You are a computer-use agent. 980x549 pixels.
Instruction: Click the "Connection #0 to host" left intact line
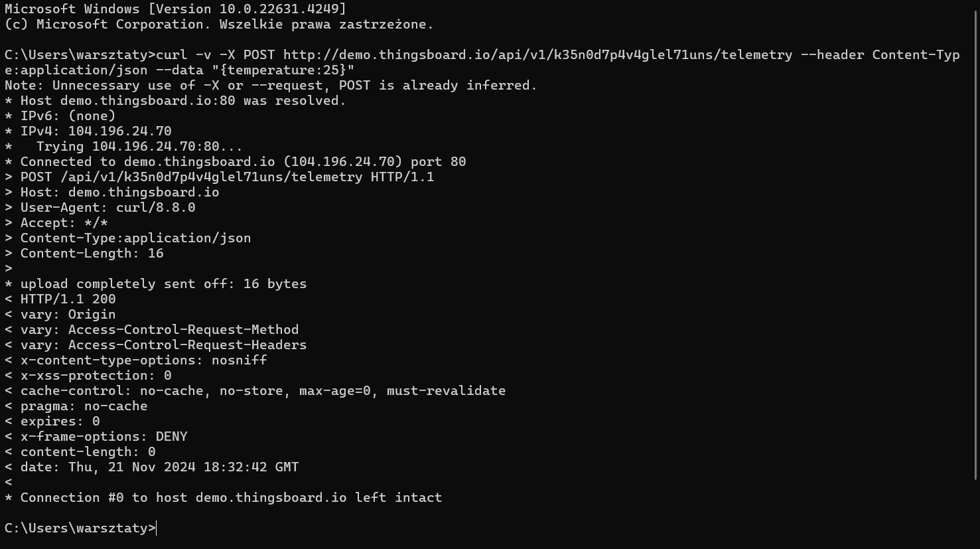click(224, 498)
